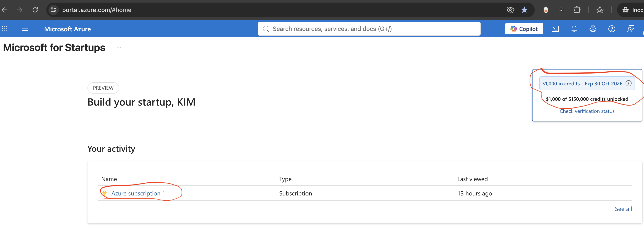Screen dimensions: 644x230
Task: Open the Azure portal hamburger menu
Action: (25, 29)
